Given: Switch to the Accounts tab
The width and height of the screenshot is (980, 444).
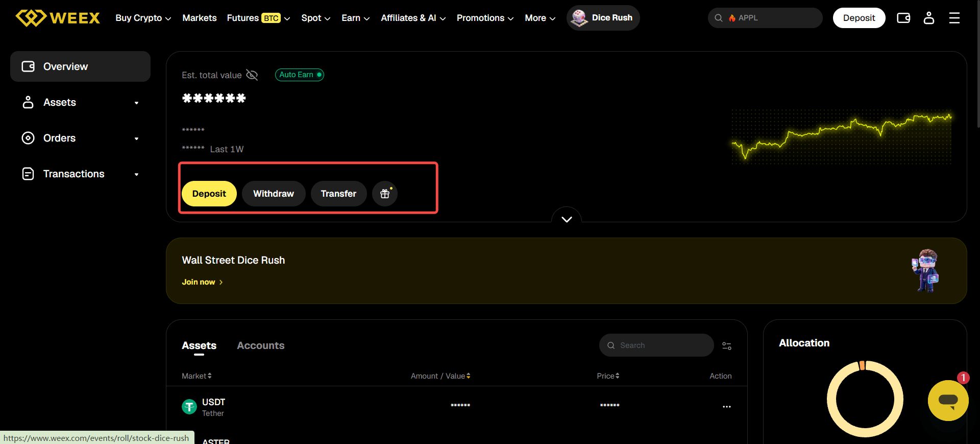Looking at the screenshot, I should (261, 345).
